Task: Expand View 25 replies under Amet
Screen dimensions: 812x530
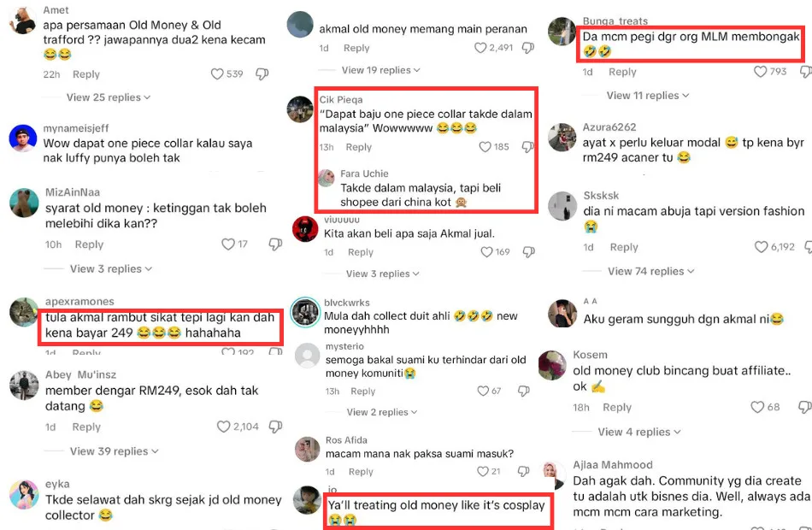Action: [x=109, y=97]
